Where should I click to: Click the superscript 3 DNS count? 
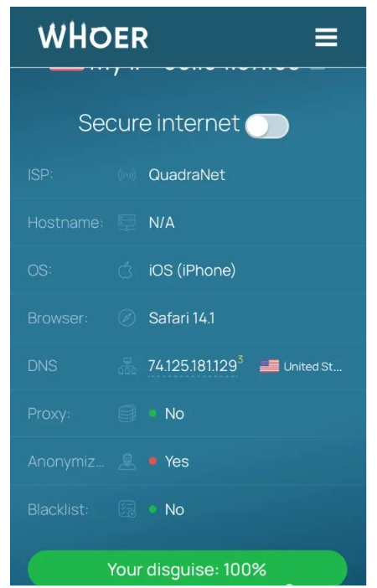click(240, 358)
